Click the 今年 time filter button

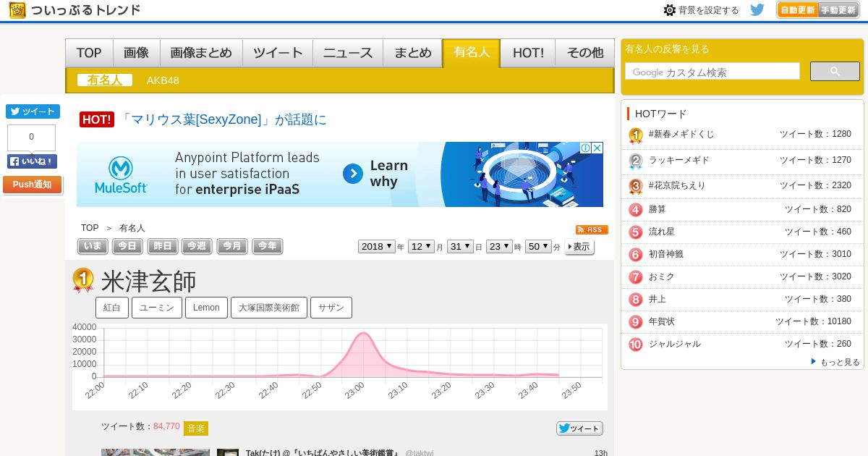point(267,246)
